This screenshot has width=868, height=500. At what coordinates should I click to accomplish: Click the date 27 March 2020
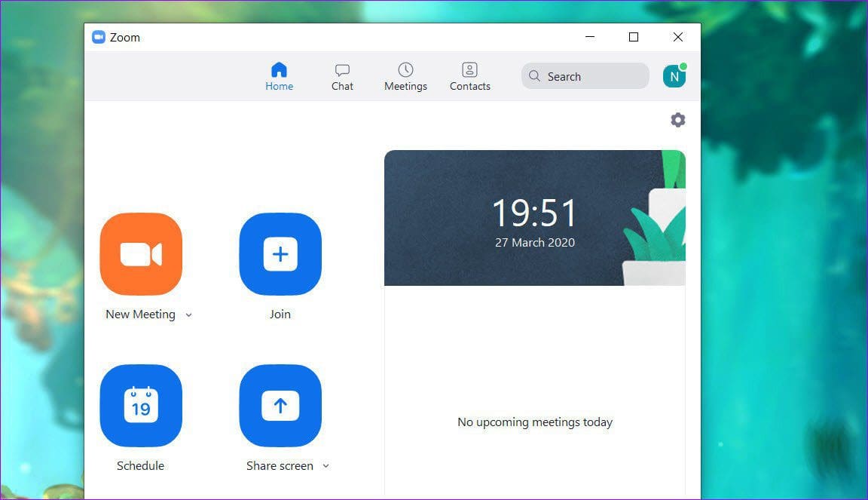coord(535,243)
